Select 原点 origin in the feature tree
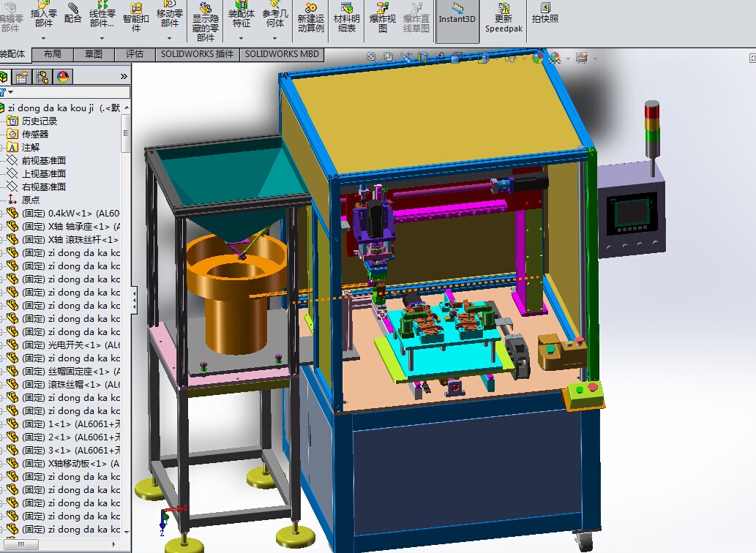This screenshot has width=756, height=553. 31,200
